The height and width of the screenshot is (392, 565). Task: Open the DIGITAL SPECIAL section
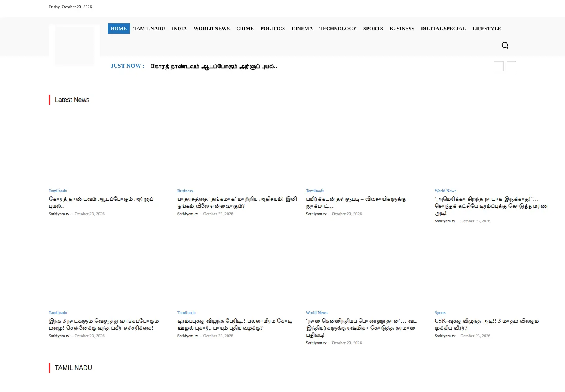point(443,29)
